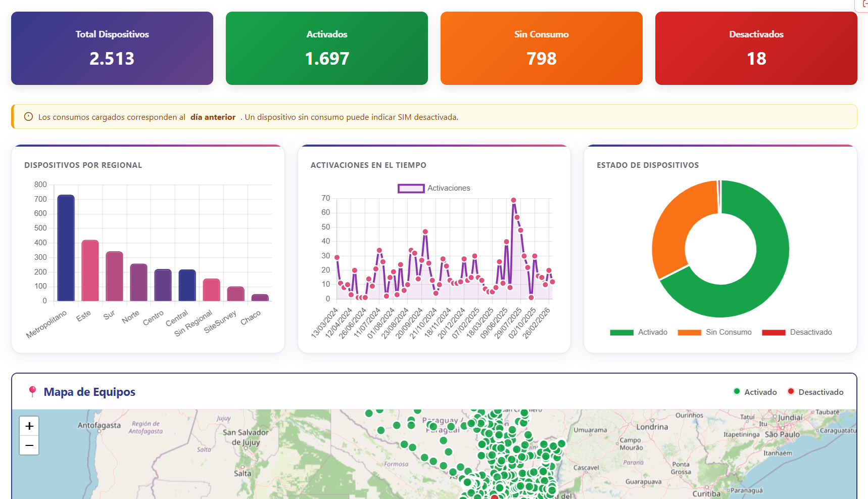Viewport: 868px width, 499px height.
Task: Click the Metropolitano bar in regional chart
Action: 66,248
